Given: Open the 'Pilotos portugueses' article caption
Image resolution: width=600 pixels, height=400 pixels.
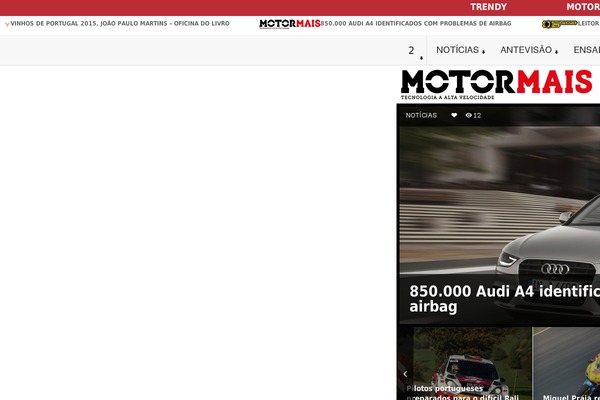Looking at the screenshot, I should coord(462,393).
